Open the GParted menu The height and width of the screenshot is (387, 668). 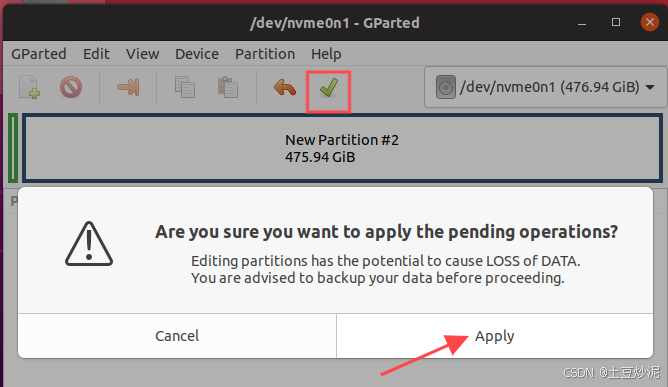39,54
